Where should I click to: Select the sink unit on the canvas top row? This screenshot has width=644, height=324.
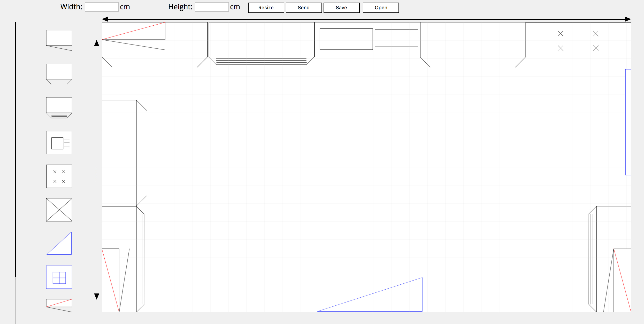[367, 40]
